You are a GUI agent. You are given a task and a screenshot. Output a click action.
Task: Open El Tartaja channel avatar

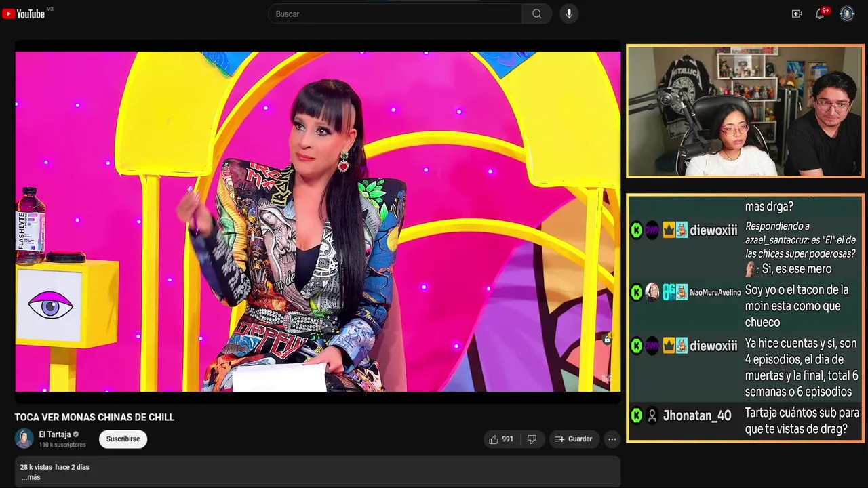[24, 439]
